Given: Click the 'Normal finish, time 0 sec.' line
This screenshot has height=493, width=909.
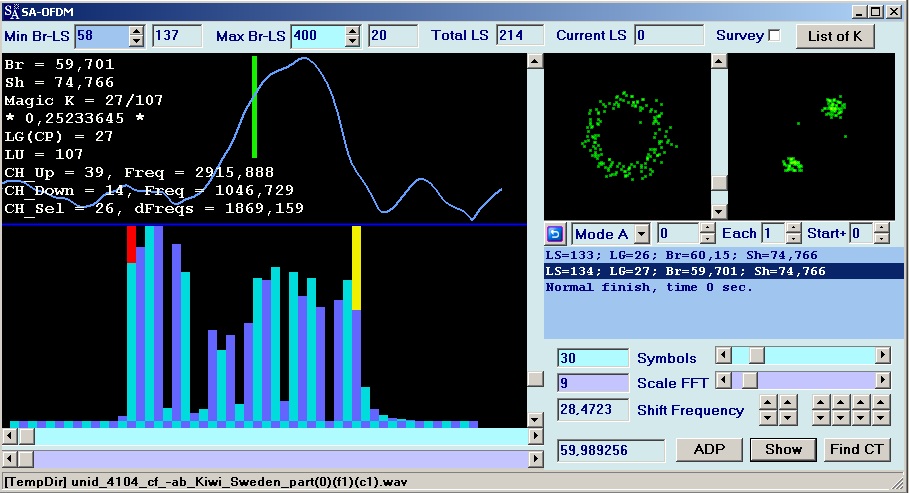Looking at the screenshot, I should [649, 287].
